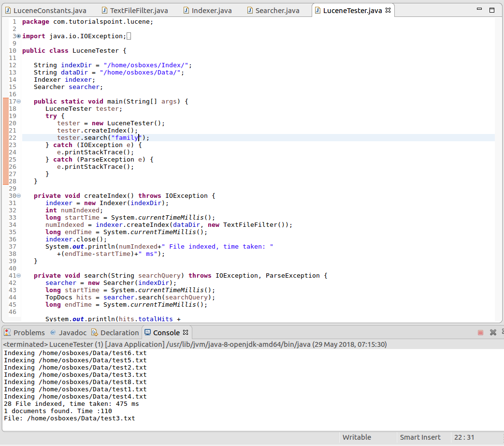Click the "family" string in tester.search call
The image size is (504, 446).
click(x=126, y=138)
